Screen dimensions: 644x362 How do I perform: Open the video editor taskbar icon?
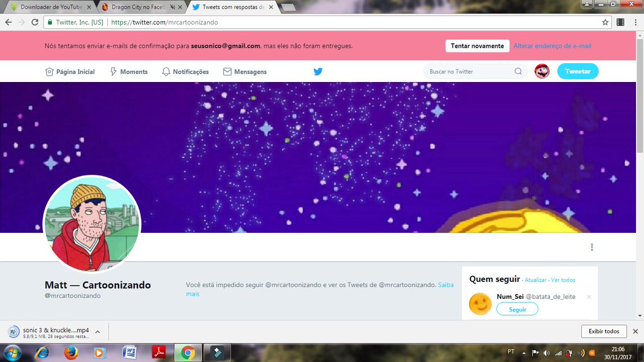[217, 352]
